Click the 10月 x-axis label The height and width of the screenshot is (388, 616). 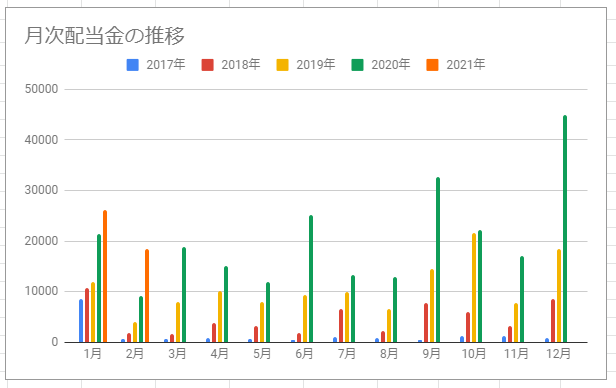(474, 354)
